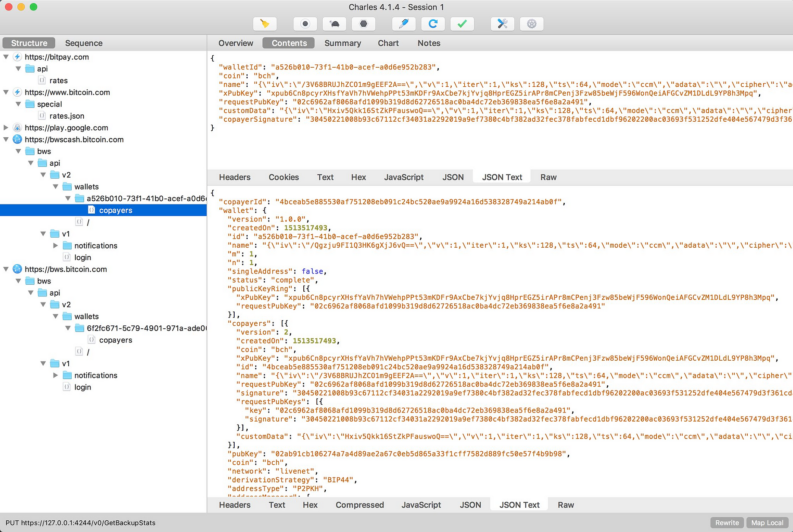Click the locked globe icon beside play.google.com
Image resolution: width=793 pixels, height=532 pixels.
tap(17, 128)
